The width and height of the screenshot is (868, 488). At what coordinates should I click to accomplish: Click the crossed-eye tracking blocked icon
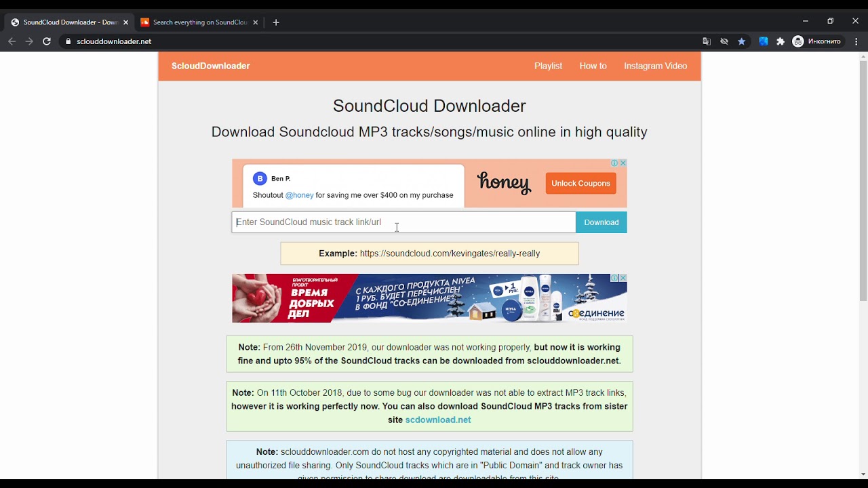(x=724, y=41)
